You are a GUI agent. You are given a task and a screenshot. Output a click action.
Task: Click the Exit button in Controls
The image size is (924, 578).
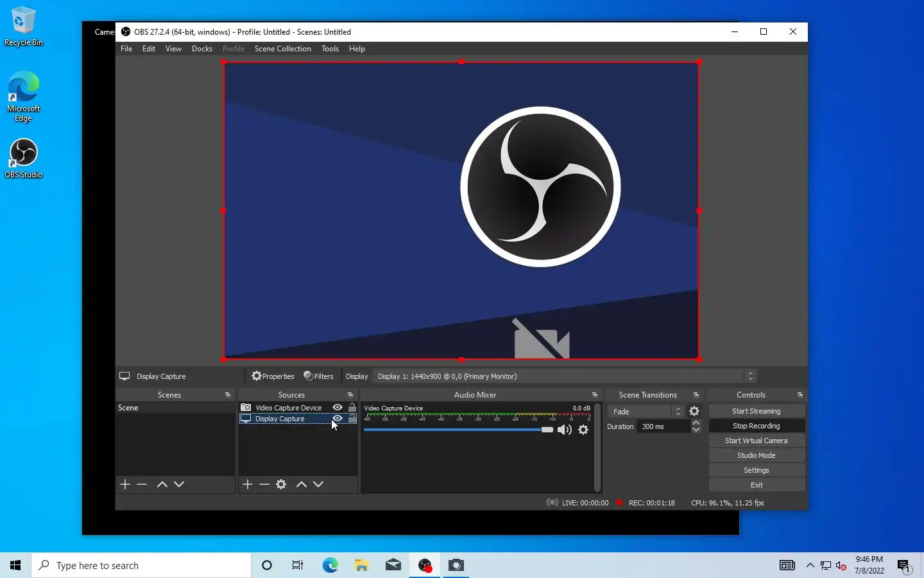point(757,485)
